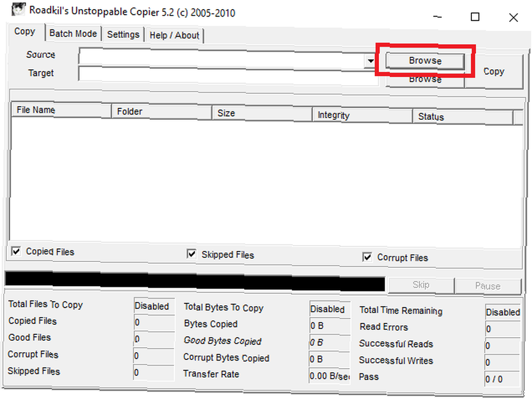Click the Target path input field
Image resolution: width=532 pixels, height=400 pixels.
point(228,76)
